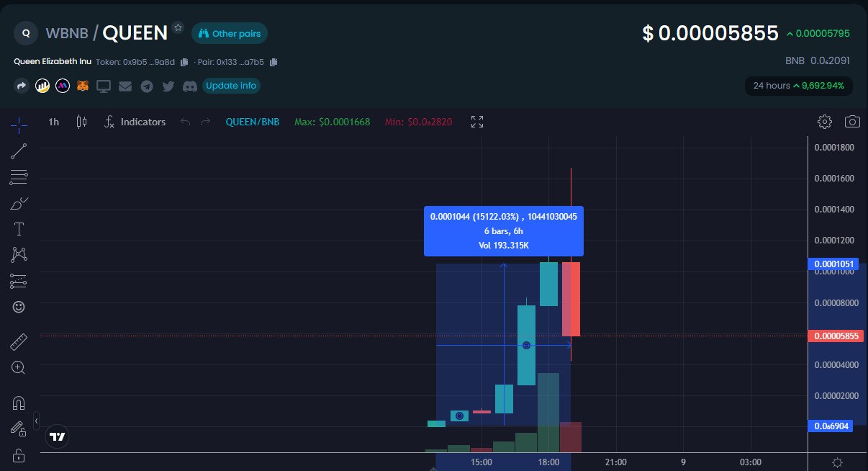Enter fullscreen chart mode
Viewport: 868px width, 471px height.
(477, 122)
